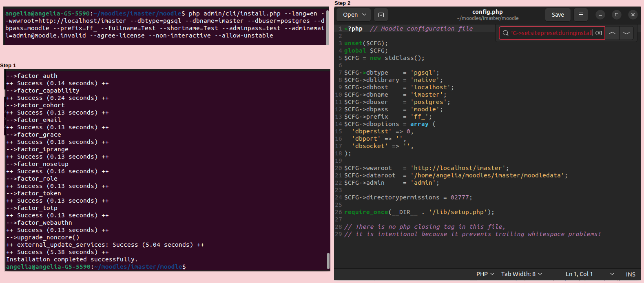This screenshot has height=283, width=644.
Task: Click the terminal scrollbar in Step 1
Action: 328,261
